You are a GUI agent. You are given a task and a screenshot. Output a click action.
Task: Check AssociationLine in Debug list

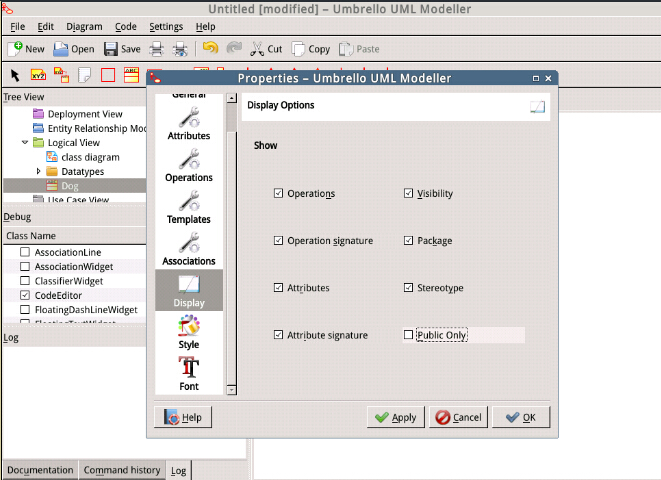pos(25,252)
